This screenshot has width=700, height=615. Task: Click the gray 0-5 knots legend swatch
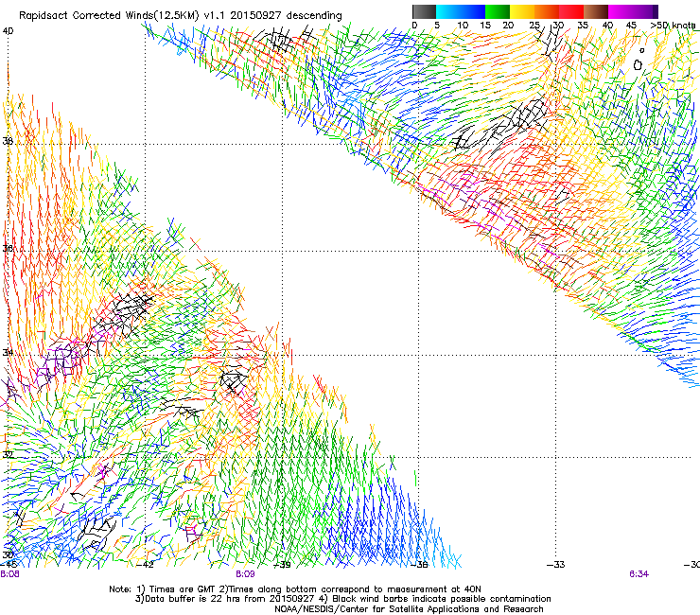[424, 11]
